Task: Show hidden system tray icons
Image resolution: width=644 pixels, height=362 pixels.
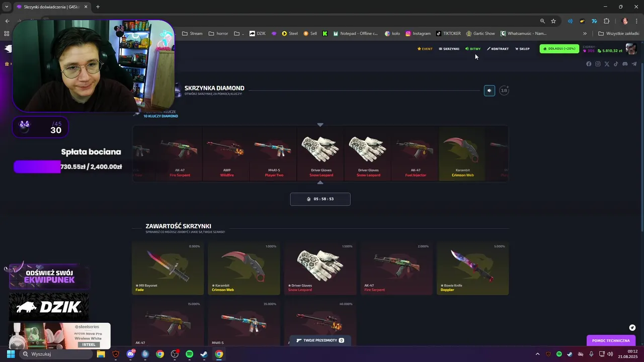Action: click(x=537, y=354)
